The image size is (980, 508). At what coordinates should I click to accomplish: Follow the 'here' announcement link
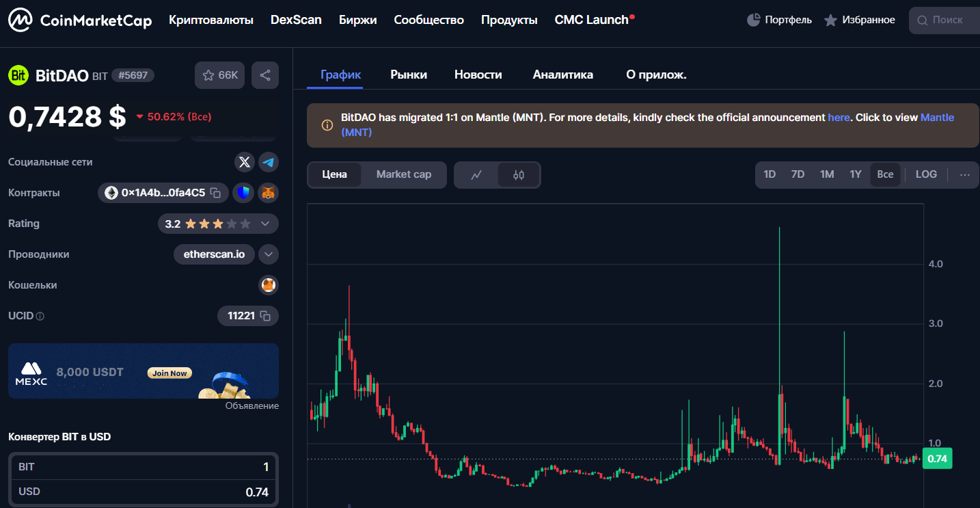(x=839, y=118)
